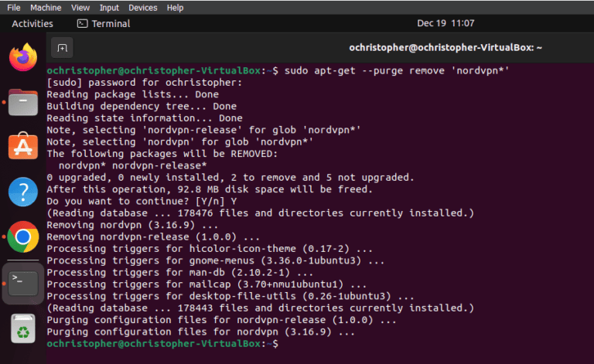Image resolution: width=594 pixels, height=364 pixels.
Task: Open the Trash in the dock
Action: (x=23, y=327)
